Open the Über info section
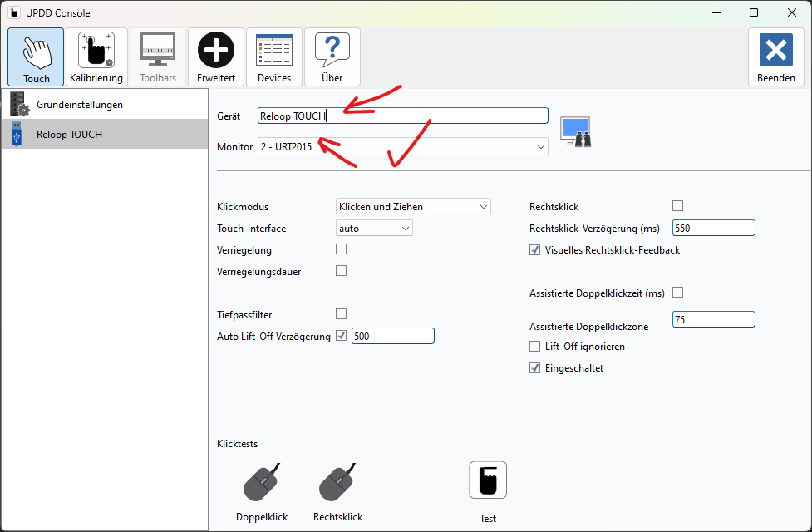812x532 pixels. pyautogui.click(x=332, y=57)
